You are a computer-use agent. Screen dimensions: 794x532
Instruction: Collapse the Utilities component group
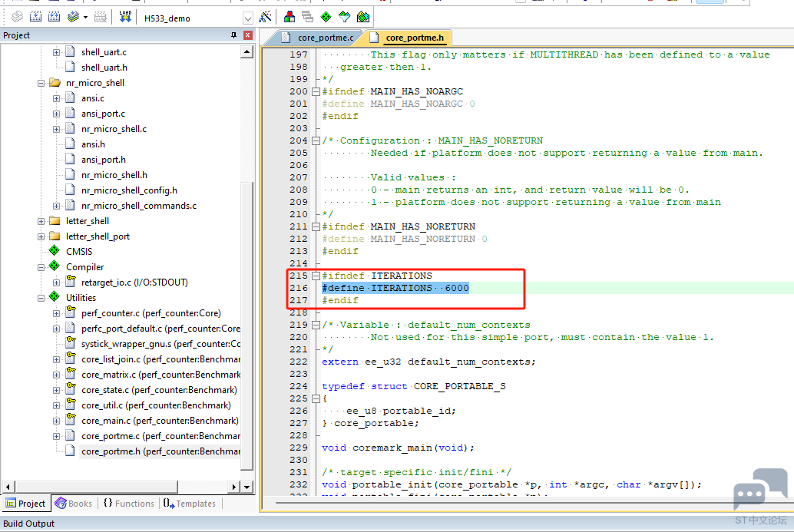coord(41,298)
